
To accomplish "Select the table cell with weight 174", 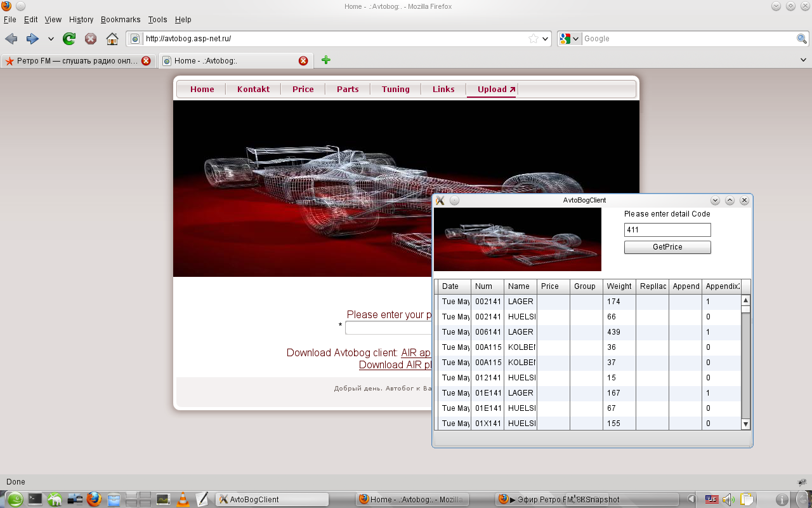I will [x=619, y=302].
